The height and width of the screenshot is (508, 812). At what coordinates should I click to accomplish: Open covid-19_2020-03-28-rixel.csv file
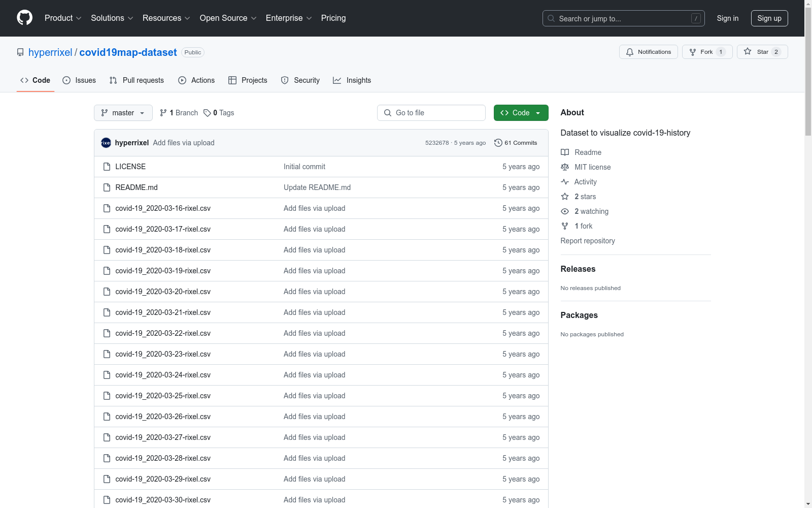click(x=163, y=458)
